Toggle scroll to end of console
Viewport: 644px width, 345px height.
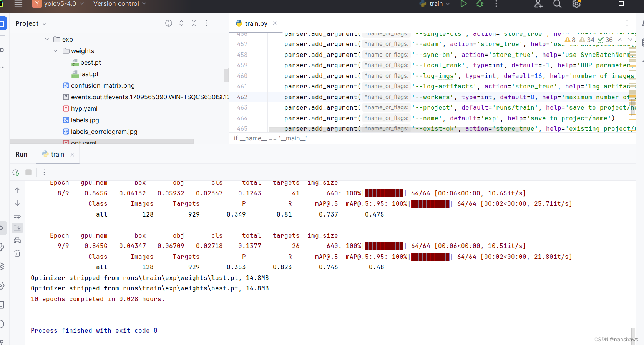[17, 228]
